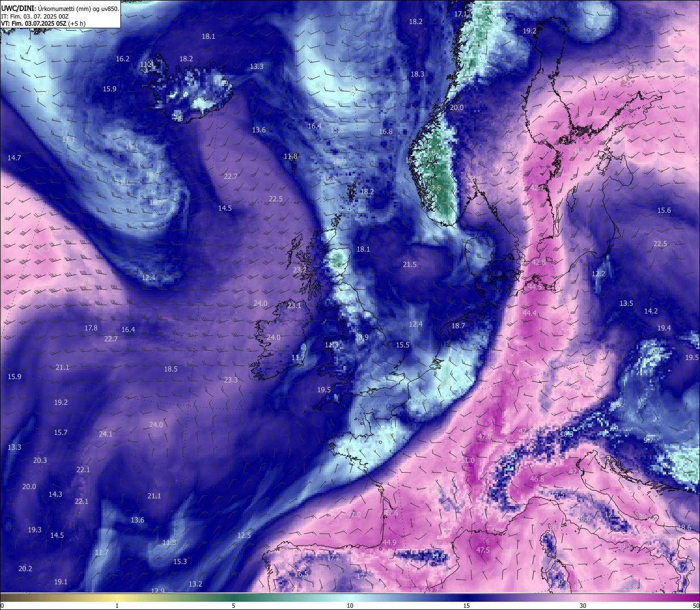The image size is (700, 610).
Task: Click the 14.2 value label
Action: pos(651,311)
